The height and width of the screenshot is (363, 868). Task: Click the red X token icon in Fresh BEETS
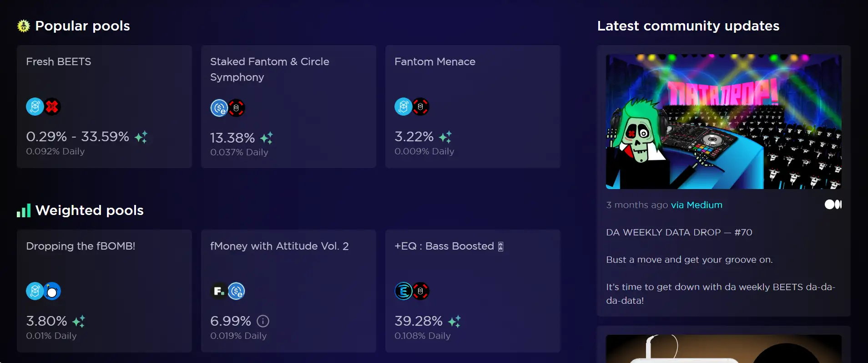point(52,107)
